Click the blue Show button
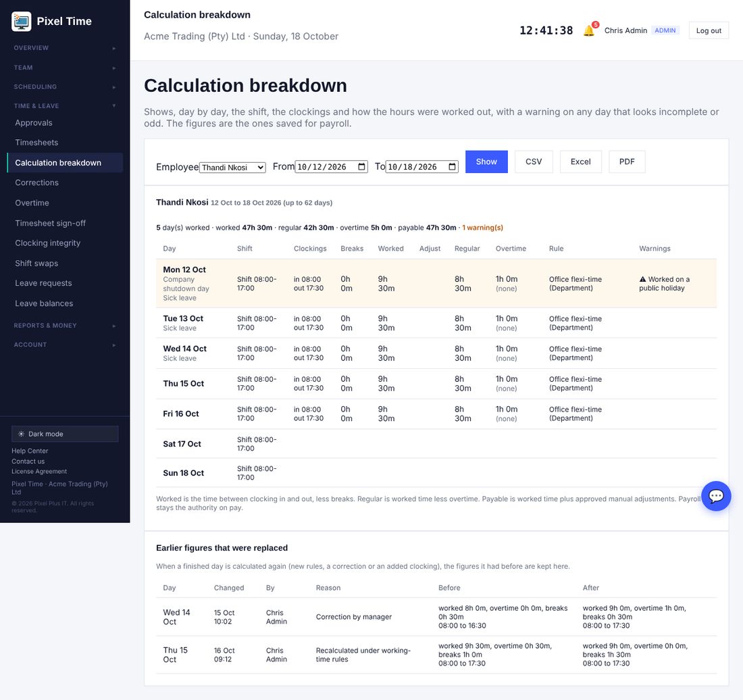The image size is (743, 700). click(486, 161)
